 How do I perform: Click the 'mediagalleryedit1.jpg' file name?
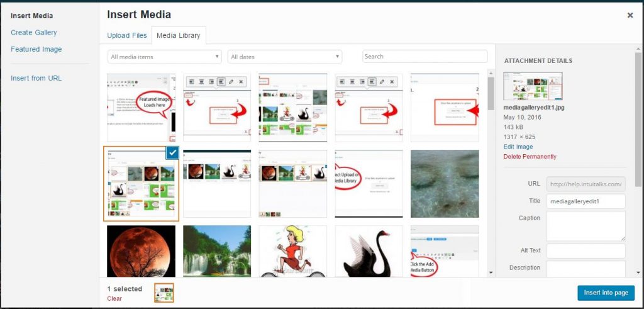(533, 107)
